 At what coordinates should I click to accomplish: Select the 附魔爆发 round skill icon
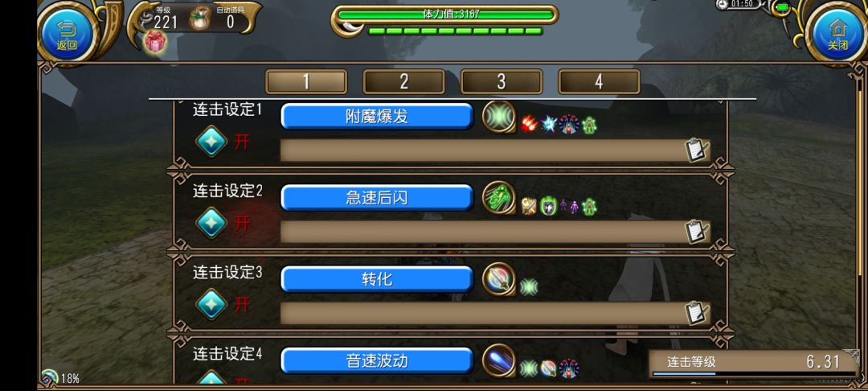coord(499,117)
